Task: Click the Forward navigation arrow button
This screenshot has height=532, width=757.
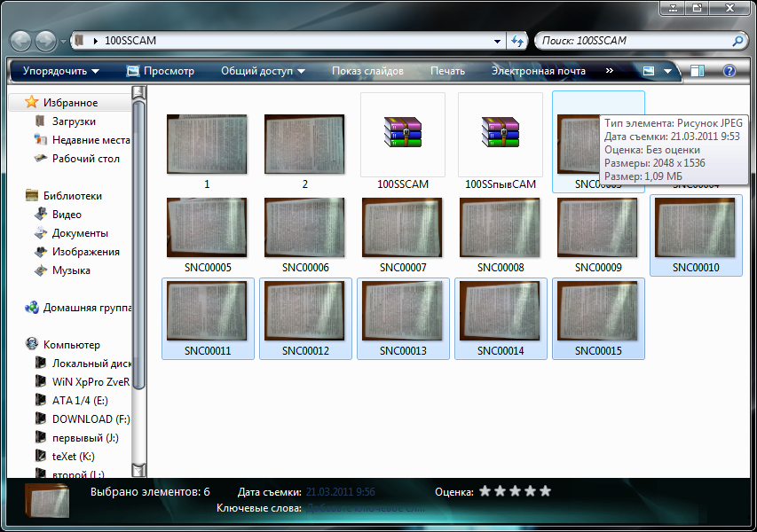Action: (x=46, y=41)
